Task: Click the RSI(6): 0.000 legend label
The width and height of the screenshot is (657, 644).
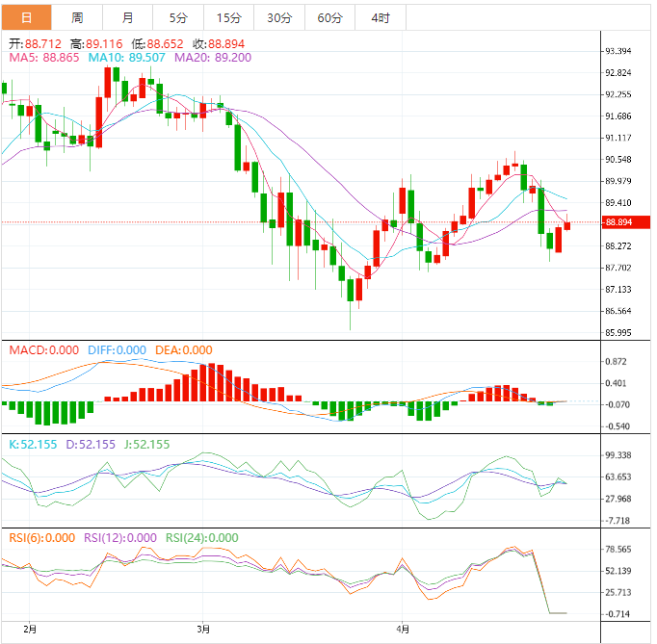Action: tap(41, 538)
